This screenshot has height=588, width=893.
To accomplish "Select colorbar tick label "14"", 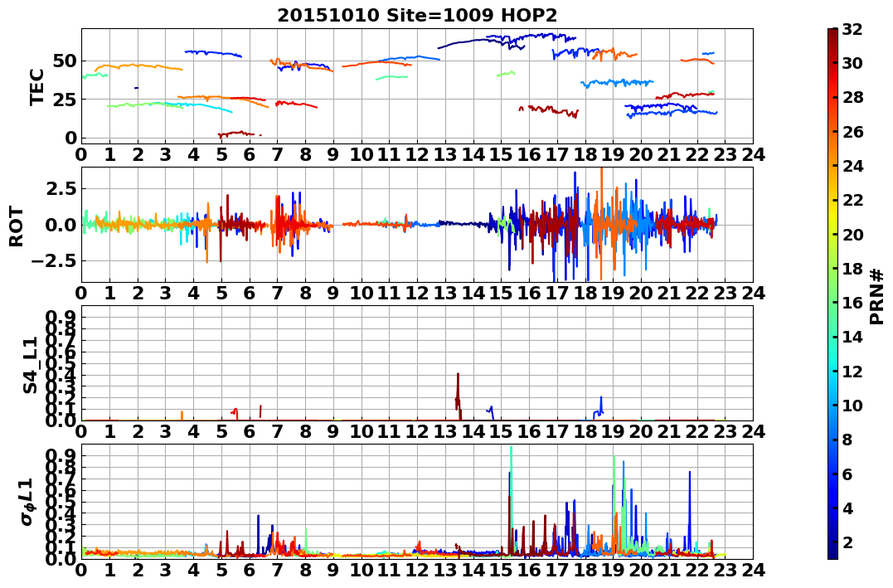I will (852, 337).
